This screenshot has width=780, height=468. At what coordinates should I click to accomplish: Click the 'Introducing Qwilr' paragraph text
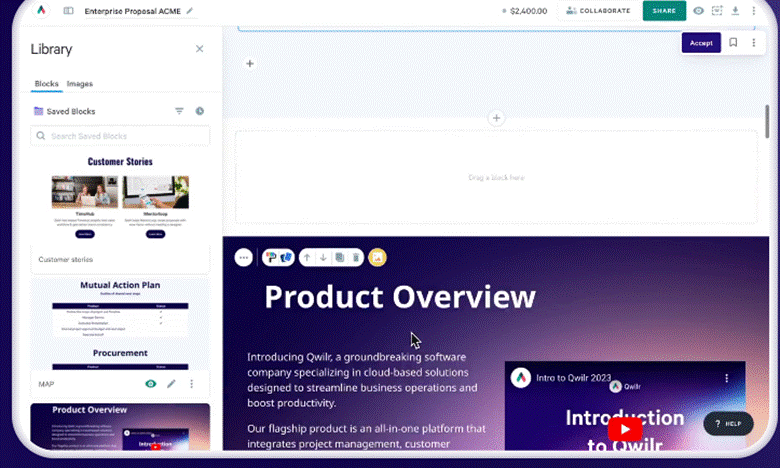[362, 379]
